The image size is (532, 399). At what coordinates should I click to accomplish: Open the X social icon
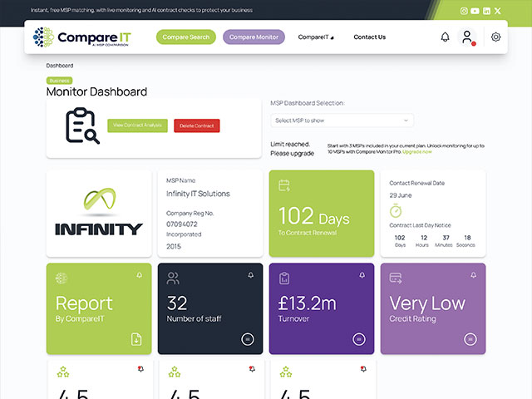pos(498,11)
